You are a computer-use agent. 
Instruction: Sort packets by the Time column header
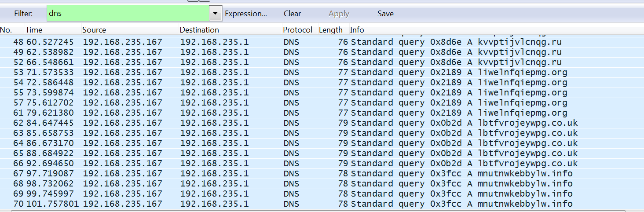33,30
